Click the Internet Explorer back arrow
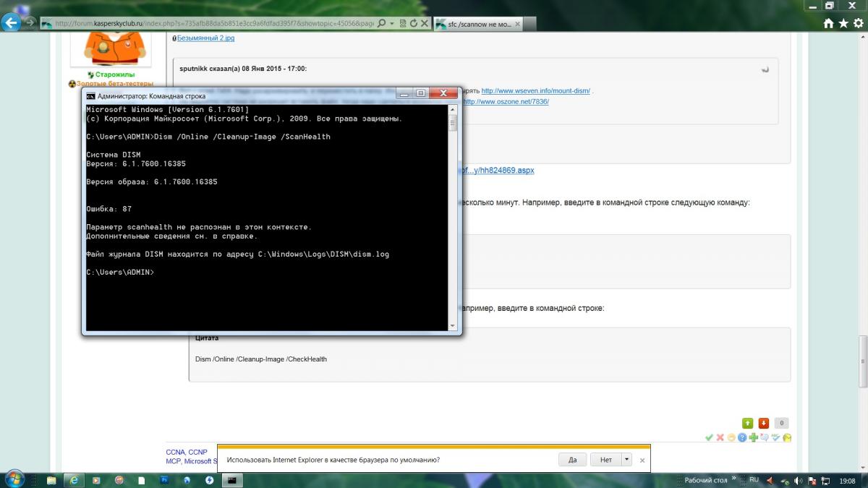868x488 pixels. (x=11, y=23)
